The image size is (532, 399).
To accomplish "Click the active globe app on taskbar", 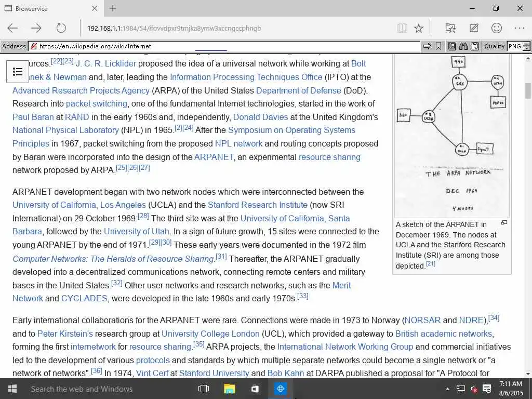I will [281, 389].
